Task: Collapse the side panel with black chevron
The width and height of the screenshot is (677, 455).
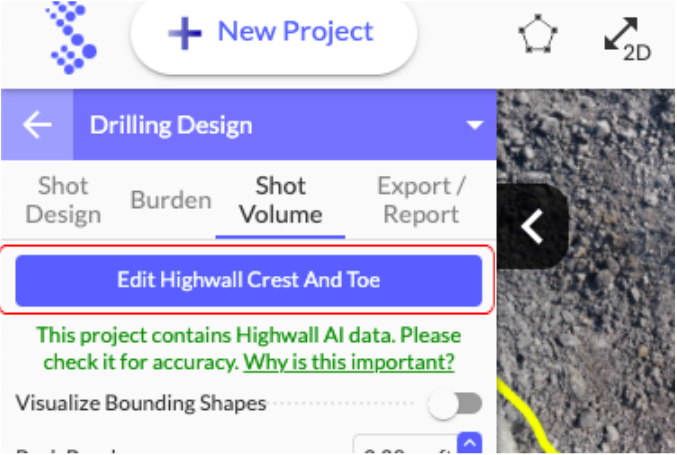Action: (532, 226)
